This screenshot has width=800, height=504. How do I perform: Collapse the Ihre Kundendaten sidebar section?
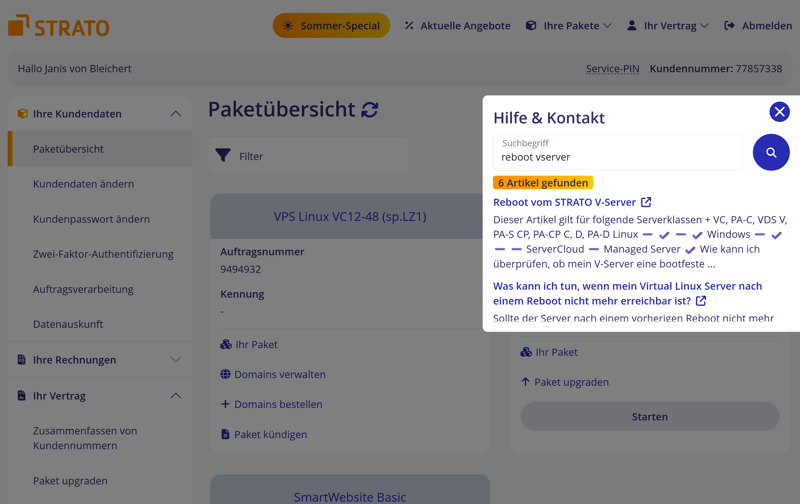coord(175,114)
